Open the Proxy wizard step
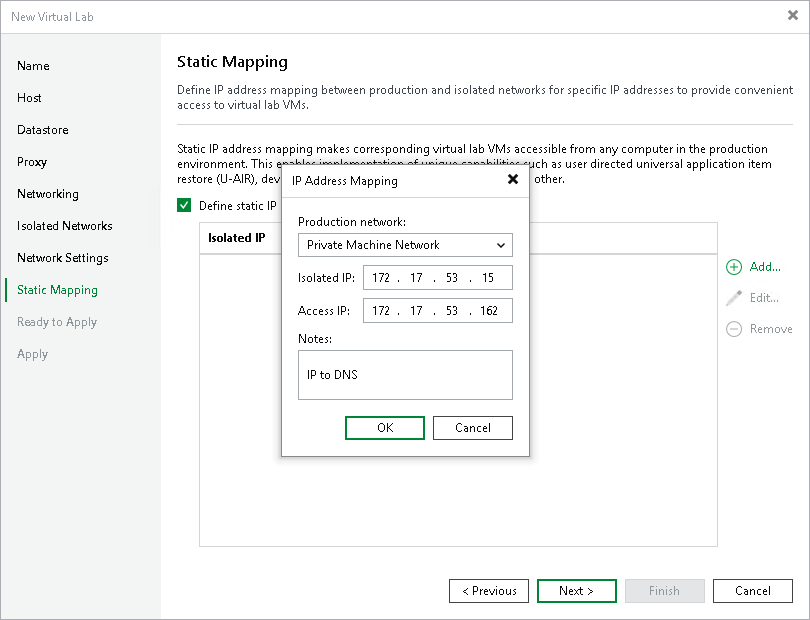This screenshot has height=620, width=810. tap(32, 162)
